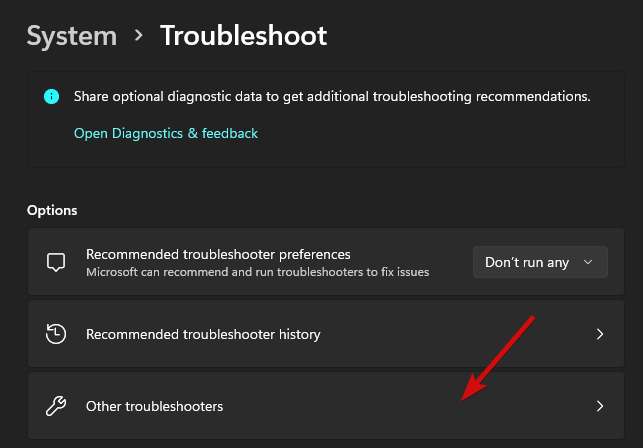This screenshot has height=448, width=643.
Task: Click the speech bubble icon for troubleshooter preferences
Action: 56,262
